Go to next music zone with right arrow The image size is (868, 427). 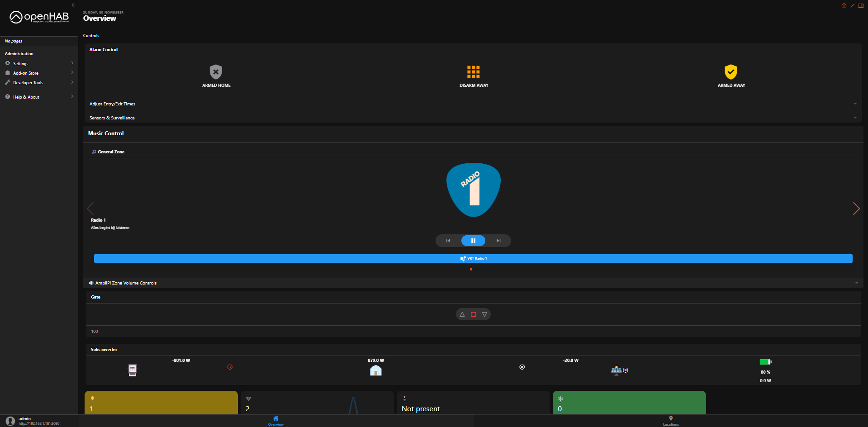pyautogui.click(x=856, y=209)
